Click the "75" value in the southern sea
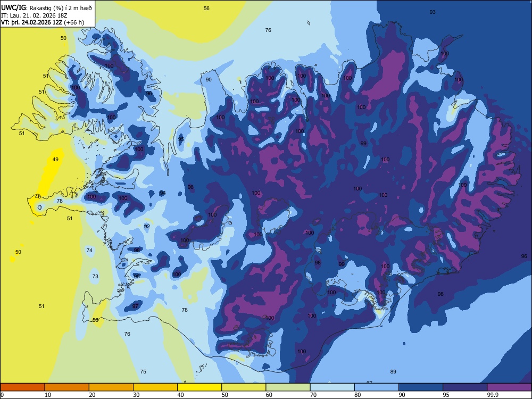This screenshot has width=532, height=399. pos(143,371)
